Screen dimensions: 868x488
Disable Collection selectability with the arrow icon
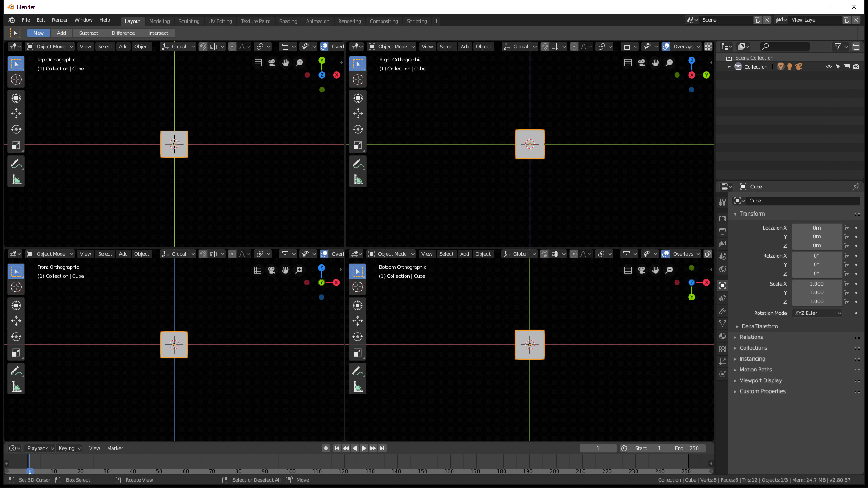click(x=838, y=66)
